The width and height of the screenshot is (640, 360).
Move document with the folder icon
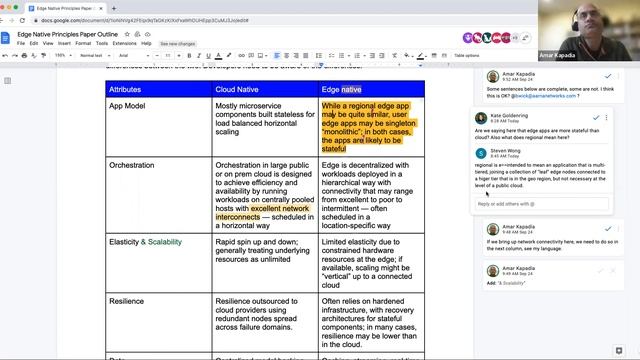(137, 34)
